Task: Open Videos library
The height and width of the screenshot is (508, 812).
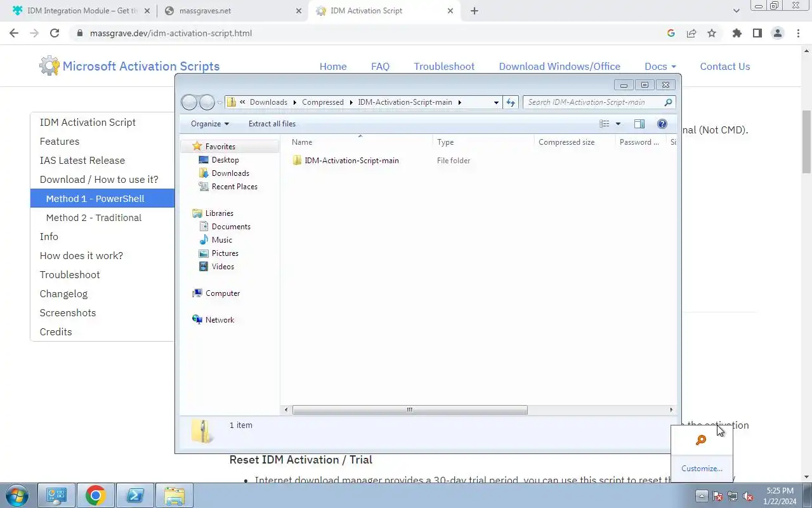Action: pyautogui.click(x=223, y=267)
